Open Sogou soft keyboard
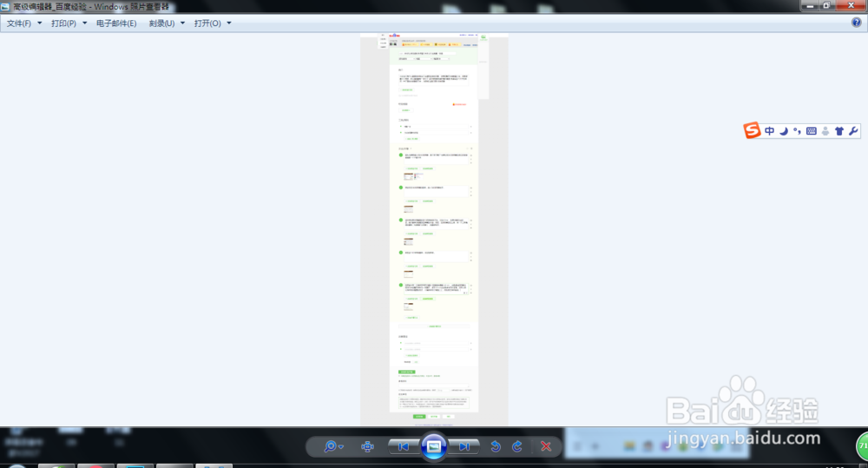Viewport: 868px width, 468px height. click(812, 131)
